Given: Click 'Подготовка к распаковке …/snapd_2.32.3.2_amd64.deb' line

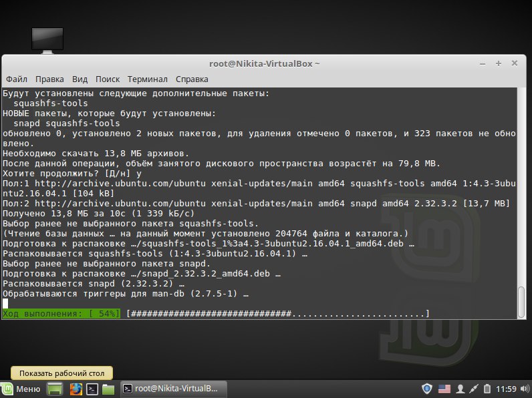Looking at the screenshot, I should (142, 274).
